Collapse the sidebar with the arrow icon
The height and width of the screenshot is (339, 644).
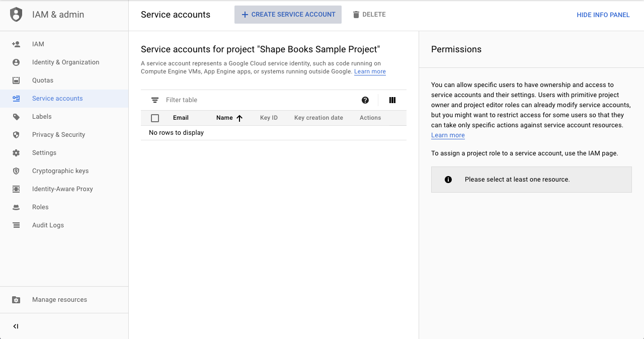[x=16, y=326]
